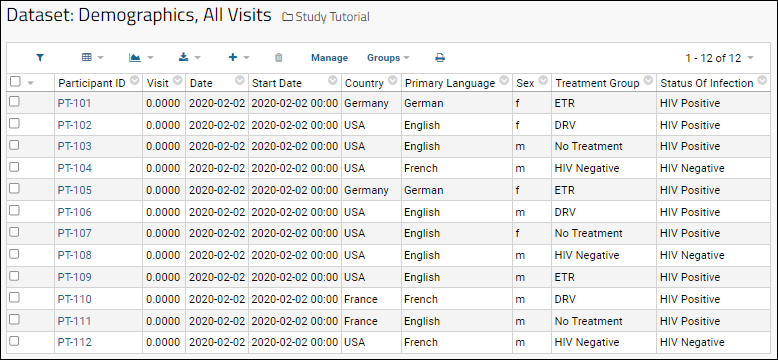Select the checkbox for PT-107
This screenshot has width=778, height=360.
(14, 232)
